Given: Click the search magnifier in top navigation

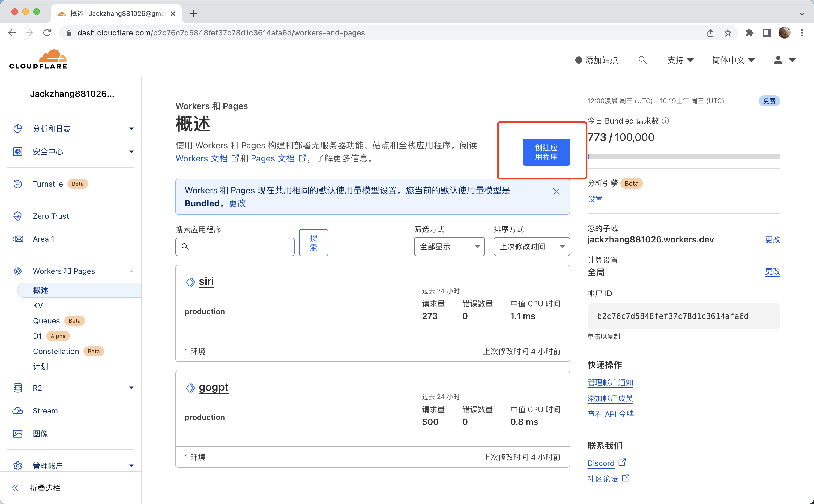Looking at the screenshot, I should point(642,60).
